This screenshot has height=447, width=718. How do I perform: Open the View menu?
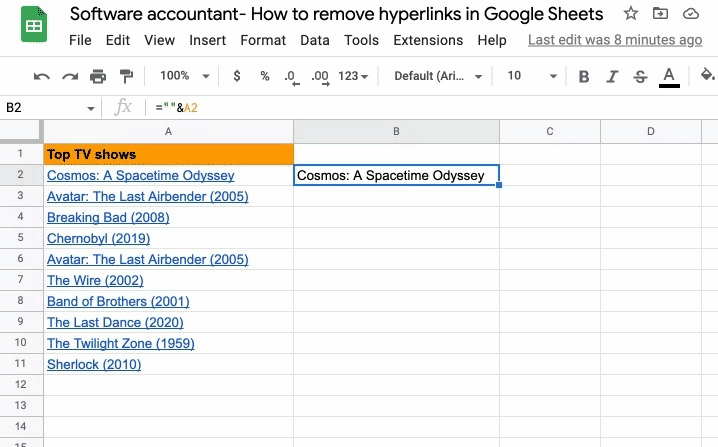point(159,40)
